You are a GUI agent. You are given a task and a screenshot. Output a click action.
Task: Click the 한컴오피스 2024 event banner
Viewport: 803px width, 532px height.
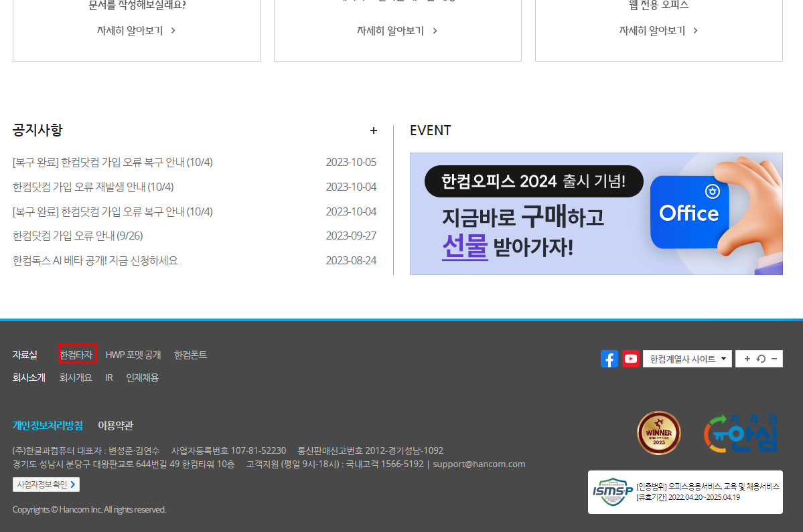596,214
